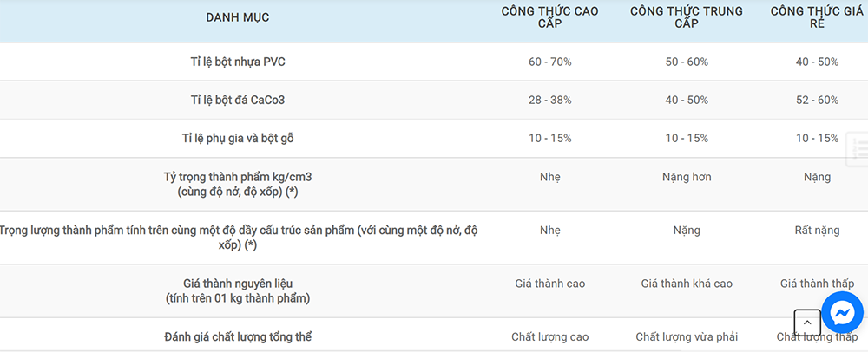Image resolution: width=868 pixels, height=352 pixels.
Task: Click 'Đánh giá chất lượng tổng thể' row label
Action: [237, 336]
